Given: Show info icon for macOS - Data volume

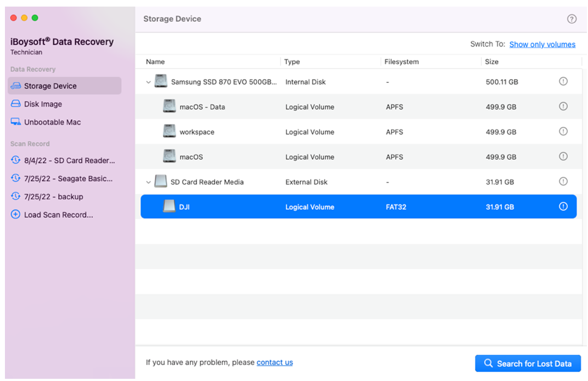Looking at the screenshot, I should 563,107.
